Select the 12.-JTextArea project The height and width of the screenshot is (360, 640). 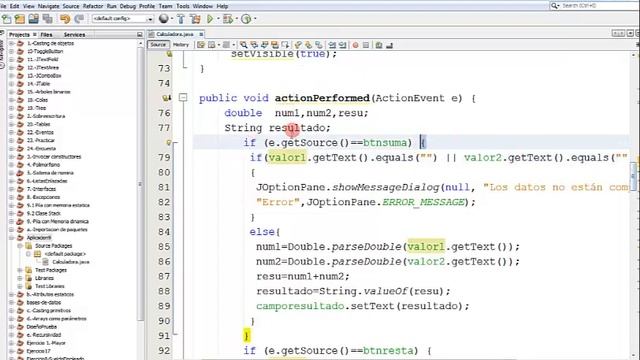click(x=43, y=67)
